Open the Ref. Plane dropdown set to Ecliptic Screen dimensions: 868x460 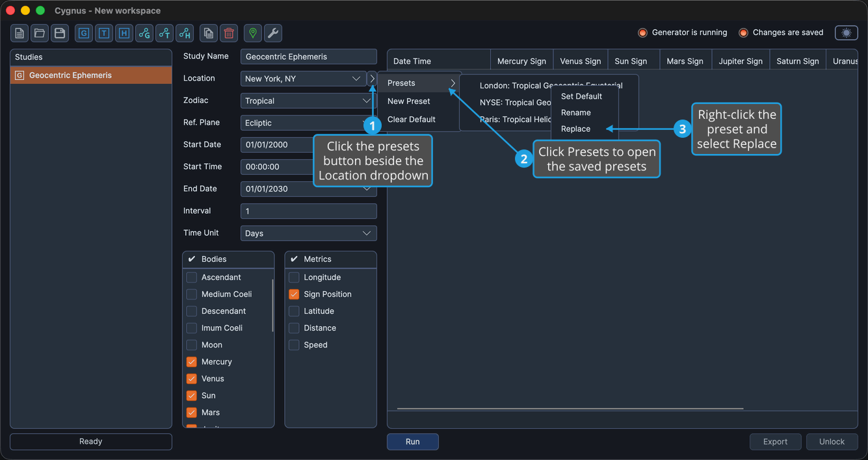coord(308,123)
